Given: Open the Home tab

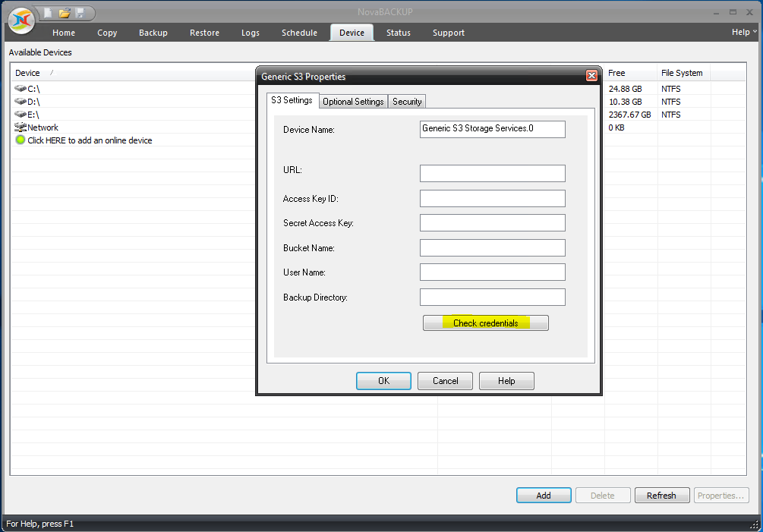Looking at the screenshot, I should (64, 33).
